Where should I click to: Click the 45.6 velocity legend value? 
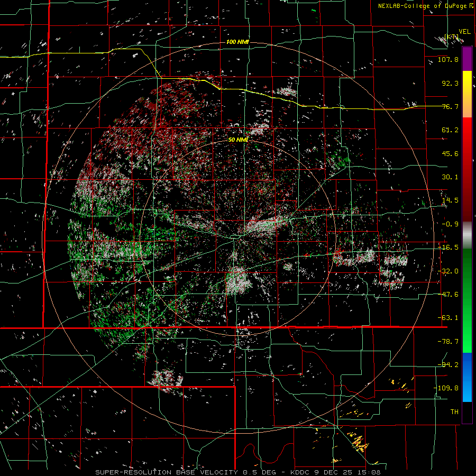[450, 153]
